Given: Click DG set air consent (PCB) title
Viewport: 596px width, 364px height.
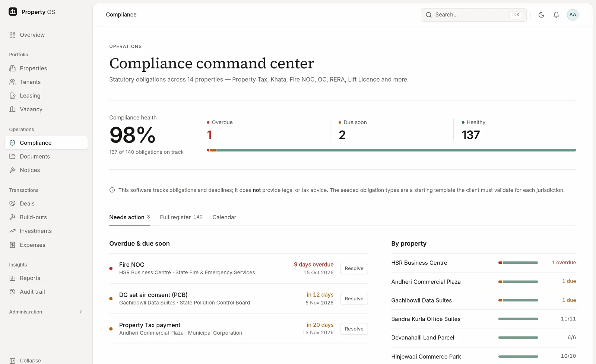Looking at the screenshot, I should click(x=153, y=295).
